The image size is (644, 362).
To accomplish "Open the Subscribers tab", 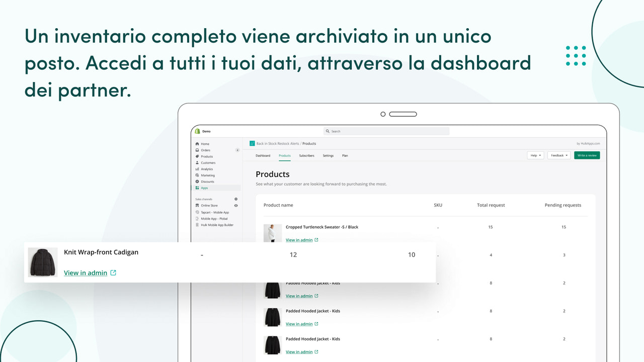I will [306, 156].
